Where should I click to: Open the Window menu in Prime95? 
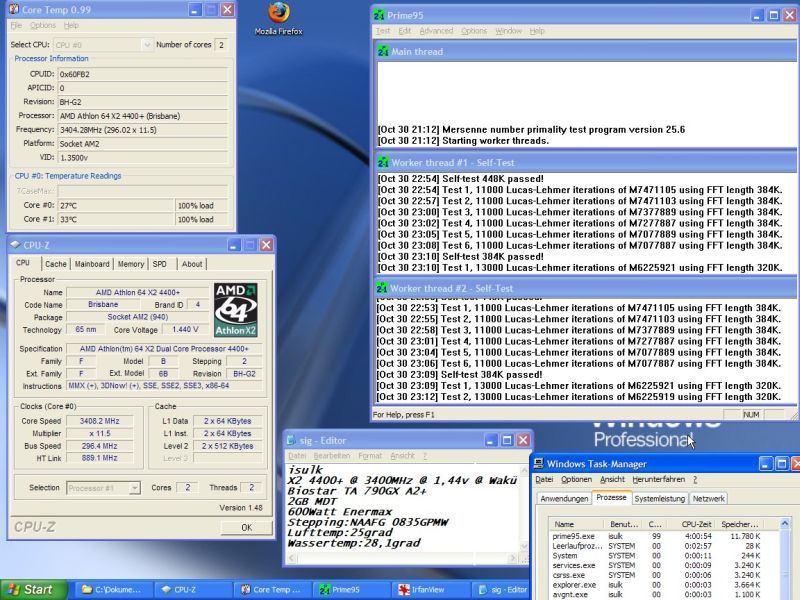509,31
